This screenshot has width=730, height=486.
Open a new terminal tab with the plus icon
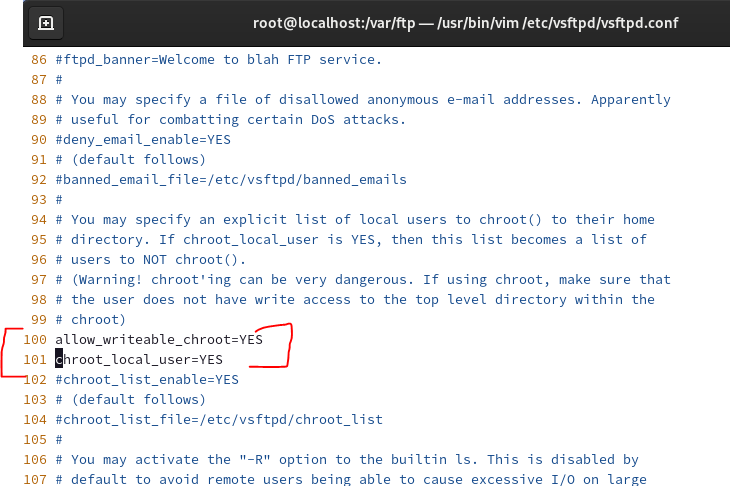[46, 23]
